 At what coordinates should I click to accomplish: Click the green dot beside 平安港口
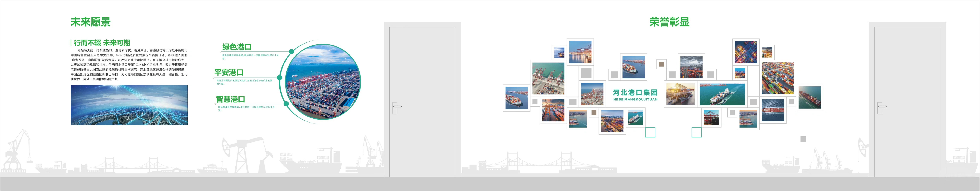[280, 78]
